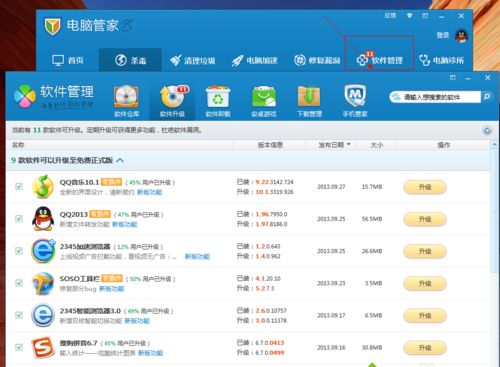Open 新版功能 link under 搜狗拼音6.7
Screen dimensions: 500x367
pyautogui.click(x=151, y=353)
